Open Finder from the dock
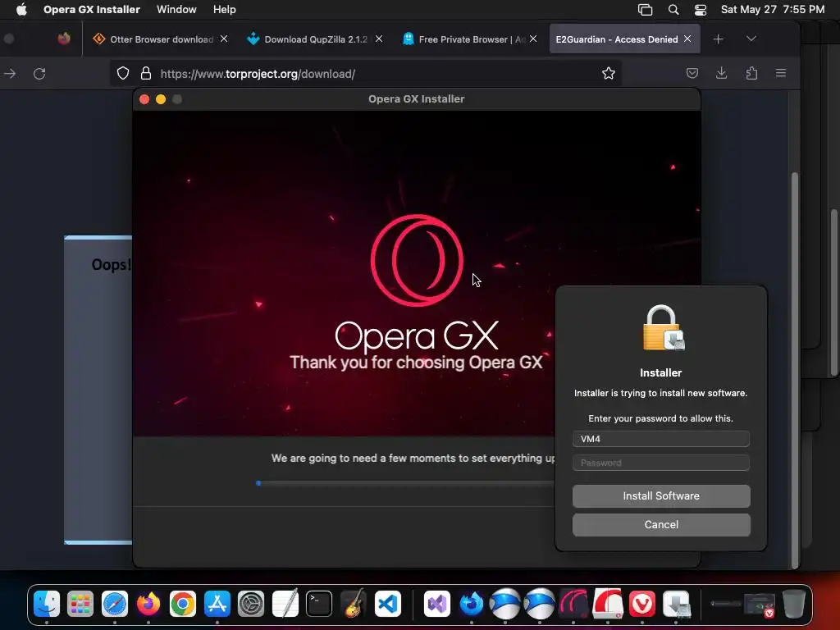 coord(47,604)
